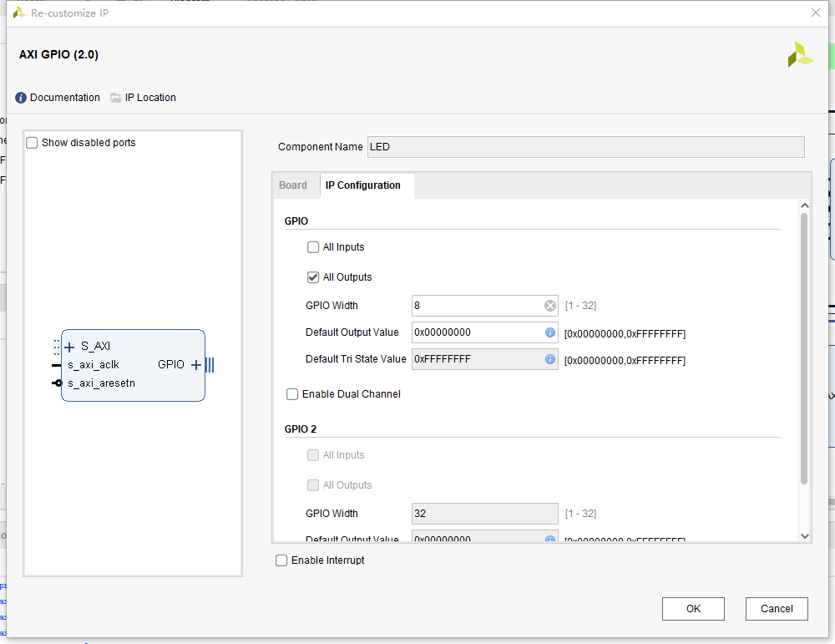
Task: Click the Xilinx logo in dialog header
Action: click(801, 54)
